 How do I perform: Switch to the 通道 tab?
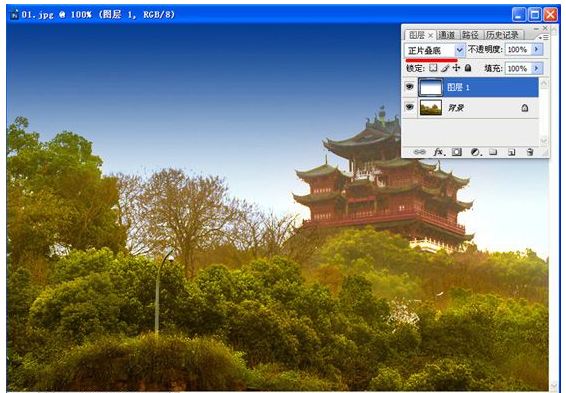click(447, 35)
